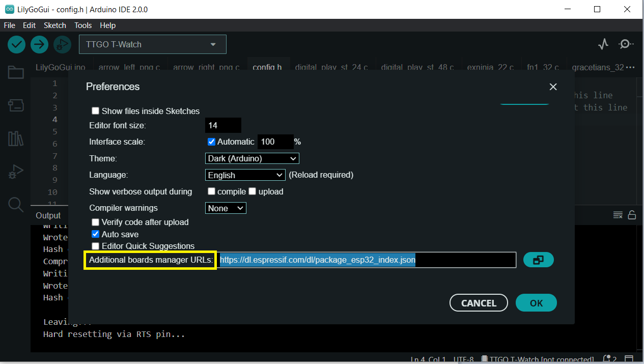Click the Ln 4, Col 1 status indicator

(x=428, y=359)
